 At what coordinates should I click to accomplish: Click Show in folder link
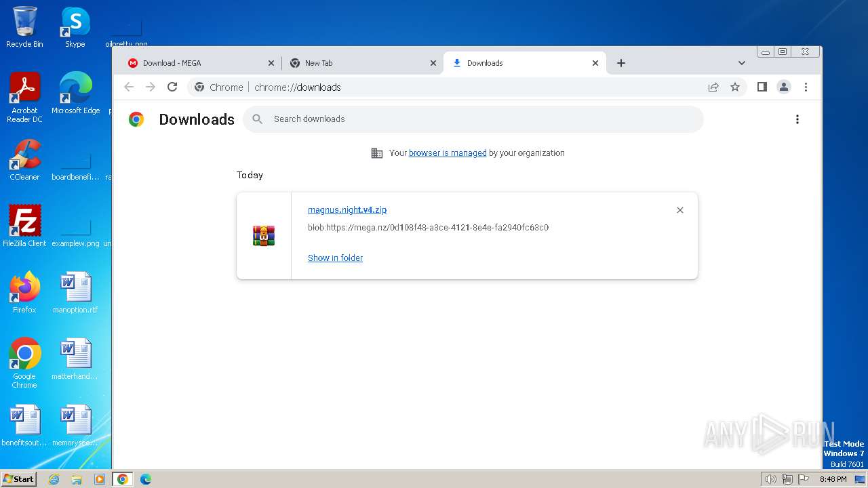(335, 258)
